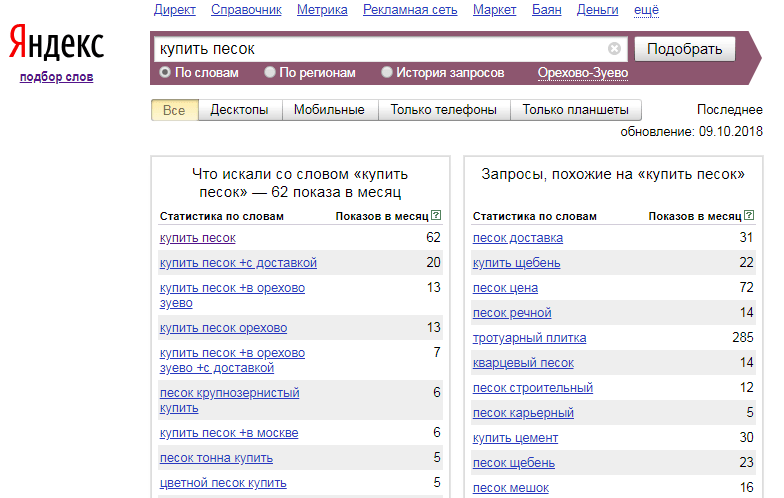This screenshot has height=498, width=784.
Task: Open the "купить щебень" similar query
Action: point(516,263)
